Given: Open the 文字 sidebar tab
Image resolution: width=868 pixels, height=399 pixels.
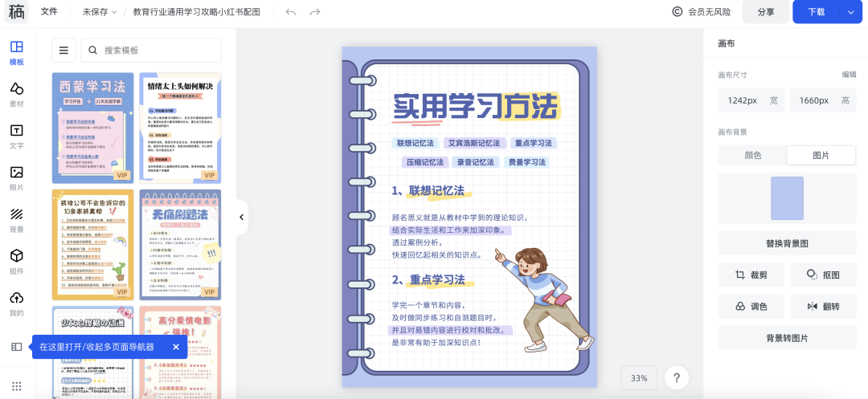Looking at the screenshot, I should pyautogui.click(x=17, y=137).
